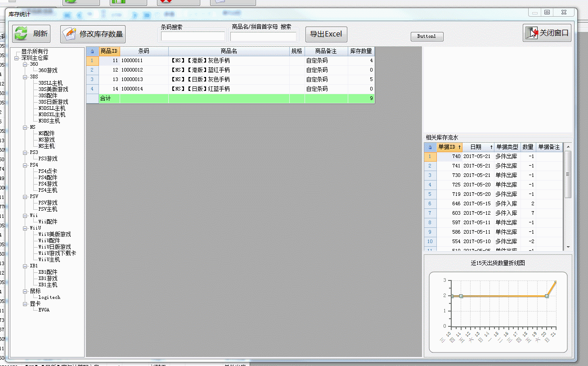Viewport: 588px width, 366px height.
Task: Click the 数量 header in stock flow grid
Action: coord(528,147)
